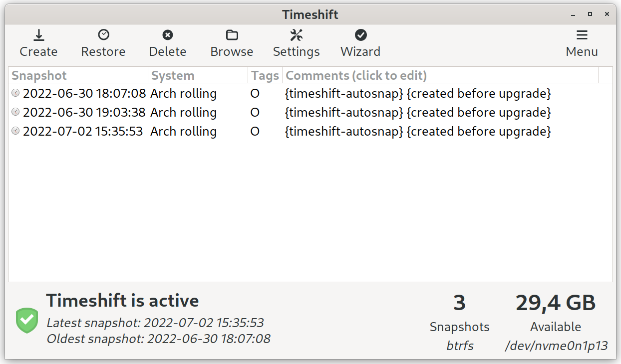Click the Comments column header
621x364 pixels.
pyautogui.click(x=440, y=75)
